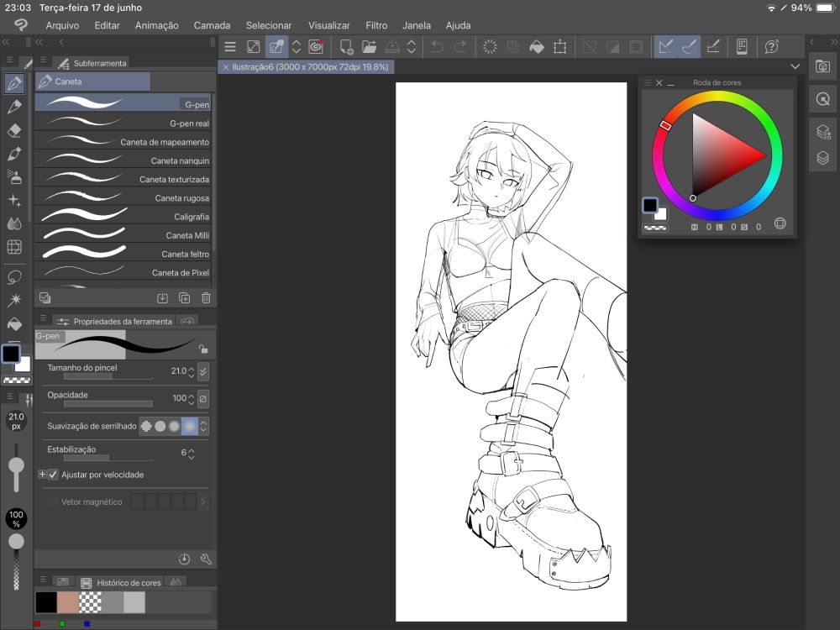Viewport: 840px width, 630px height.
Task: Open the Filtro menu
Action: coord(376,25)
